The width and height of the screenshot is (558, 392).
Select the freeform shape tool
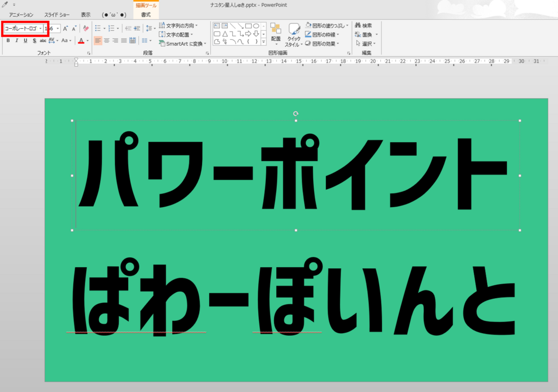click(x=217, y=41)
